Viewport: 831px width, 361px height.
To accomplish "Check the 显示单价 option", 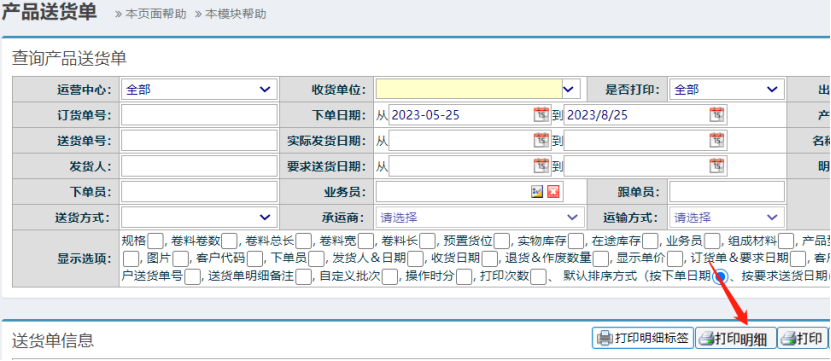I will [x=675, y=259].
